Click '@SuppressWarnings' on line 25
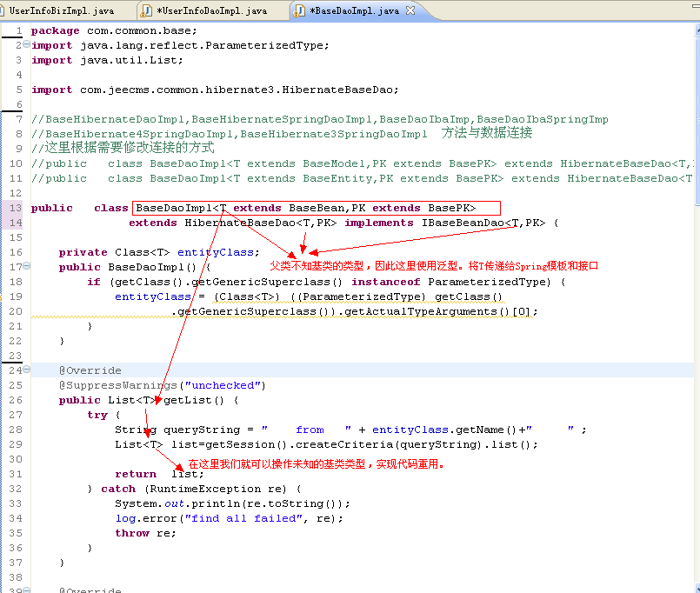Viewport: 700px width, 593px height. click(118, 385)
